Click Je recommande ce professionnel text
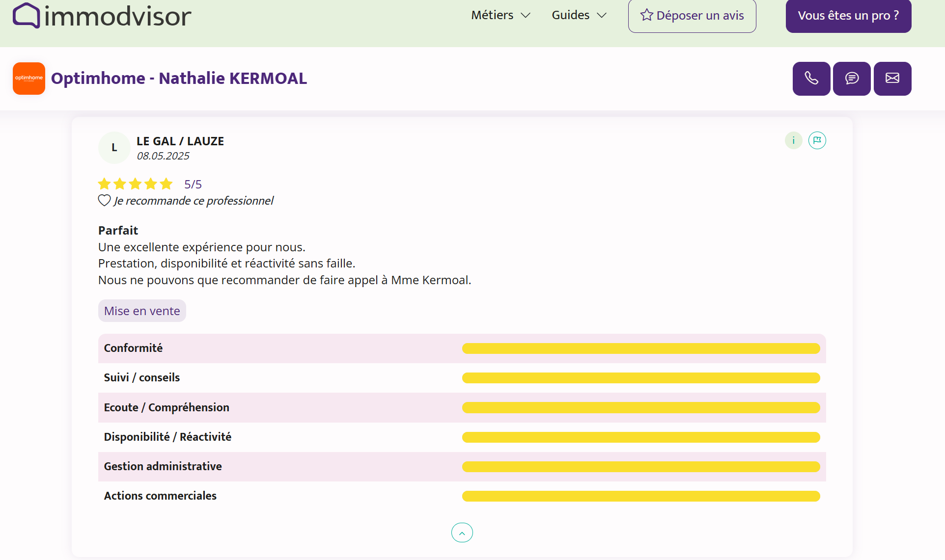Image resolution: width=945 pixels, height=560 pixels. (194, 201)
